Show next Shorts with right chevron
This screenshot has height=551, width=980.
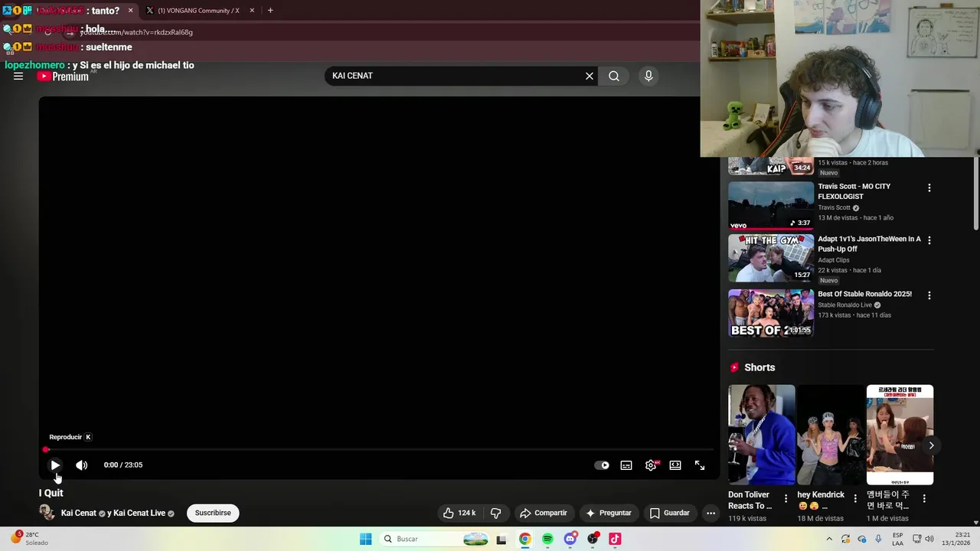[x=931, y=445]
